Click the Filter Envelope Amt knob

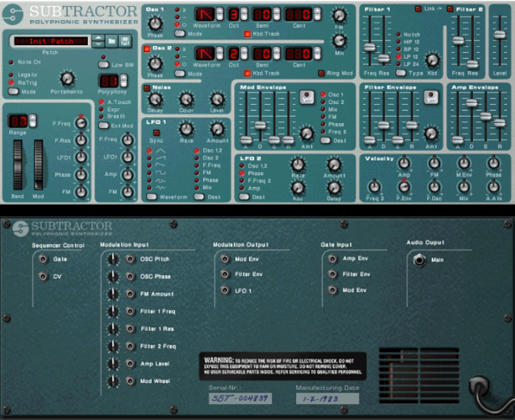coord(431,133)
